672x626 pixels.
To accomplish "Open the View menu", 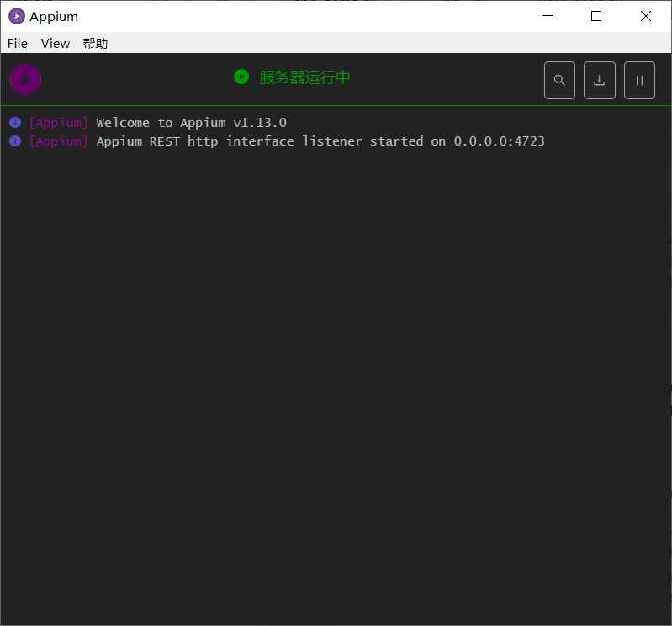I will coord(56,43).
